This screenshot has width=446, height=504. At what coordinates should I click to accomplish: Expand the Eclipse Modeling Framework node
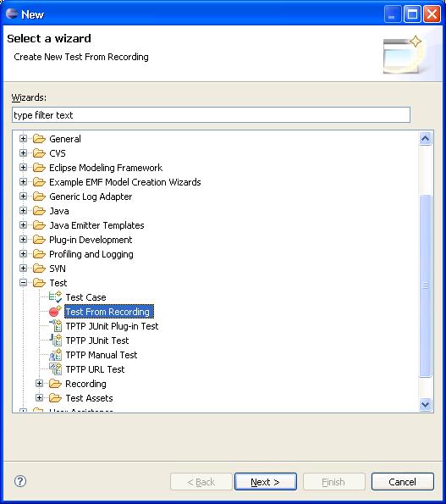tap(23, 168)
